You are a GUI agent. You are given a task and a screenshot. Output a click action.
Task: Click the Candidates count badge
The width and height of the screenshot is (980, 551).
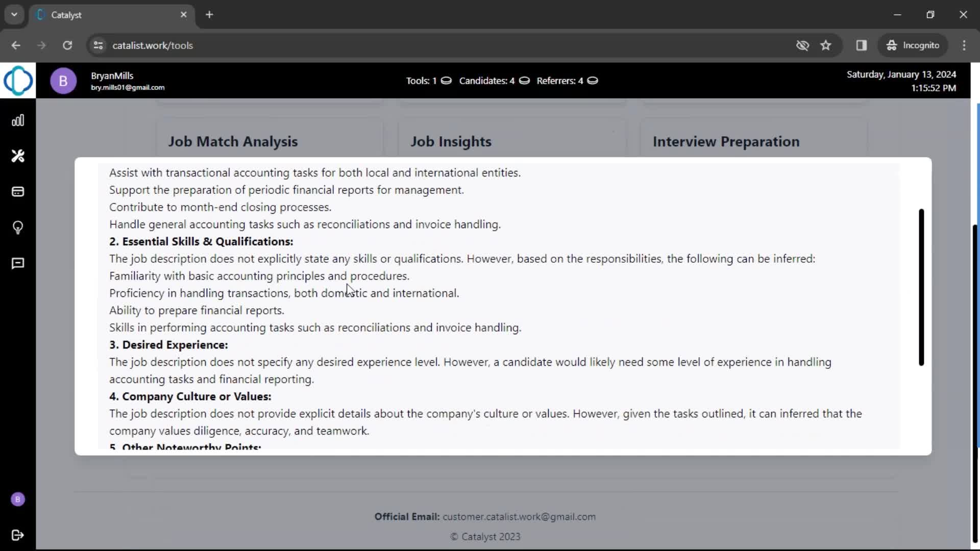click(525, 81)
